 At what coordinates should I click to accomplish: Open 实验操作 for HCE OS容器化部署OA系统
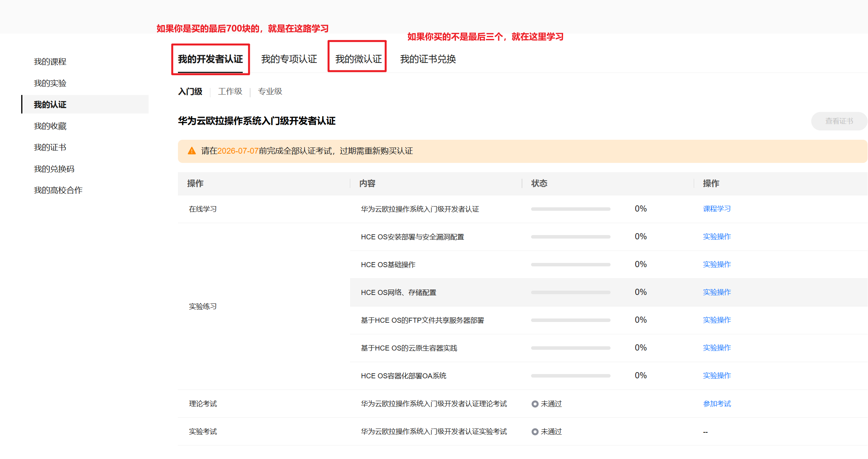click(717, 376)
